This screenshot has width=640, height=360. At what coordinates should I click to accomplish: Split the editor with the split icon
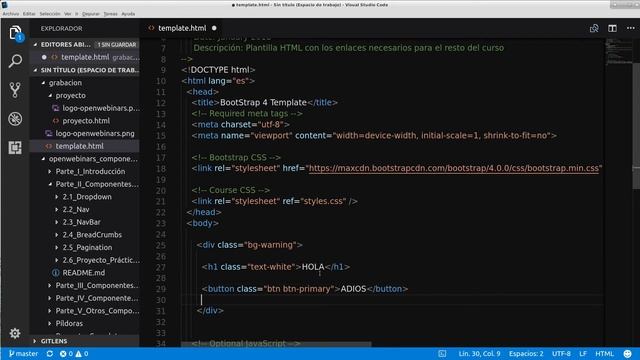click(612, 28)
